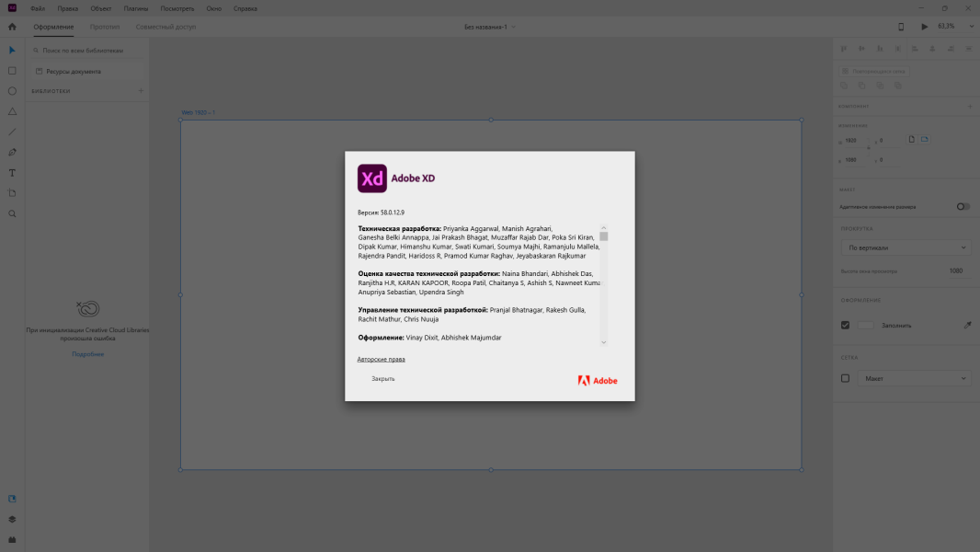This screenshot has width=980, height=552.
Task: Click the Align Left icon
Action: pos(915,49)
